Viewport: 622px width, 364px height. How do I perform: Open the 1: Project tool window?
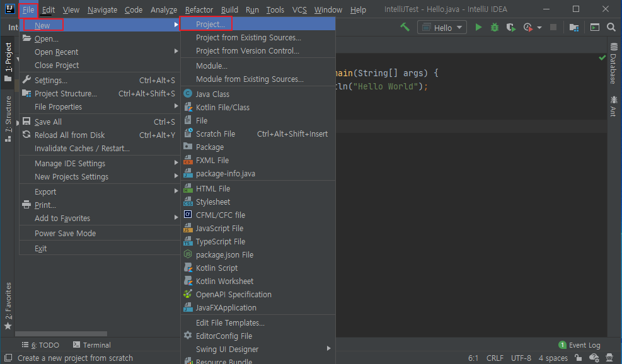tap(8, 62)
